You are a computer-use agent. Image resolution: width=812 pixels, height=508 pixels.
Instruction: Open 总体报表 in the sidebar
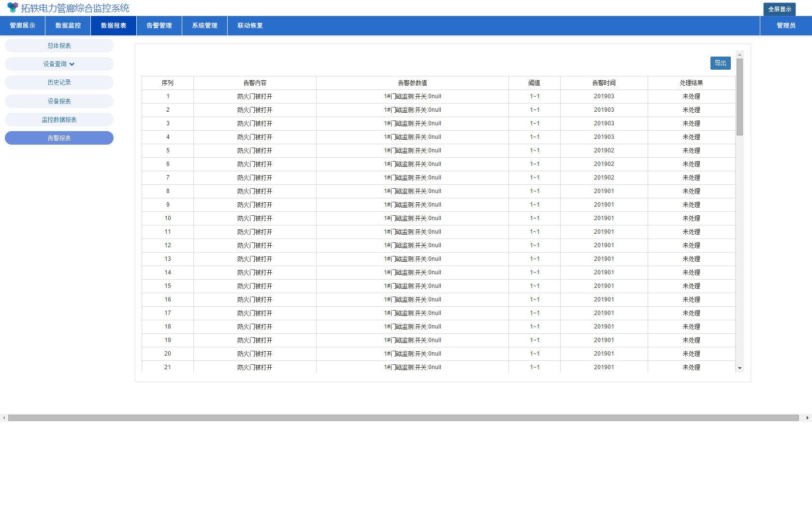point(59,45)
